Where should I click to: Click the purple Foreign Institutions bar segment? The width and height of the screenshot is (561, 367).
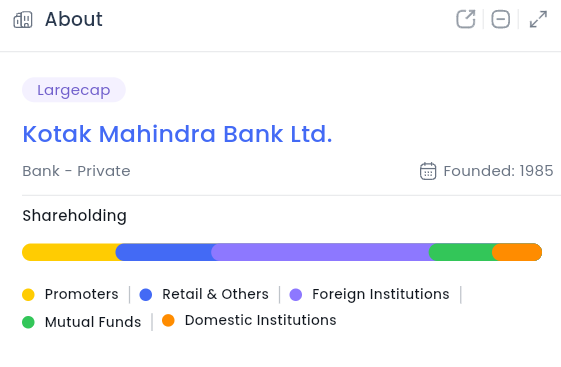click(320, 252)
